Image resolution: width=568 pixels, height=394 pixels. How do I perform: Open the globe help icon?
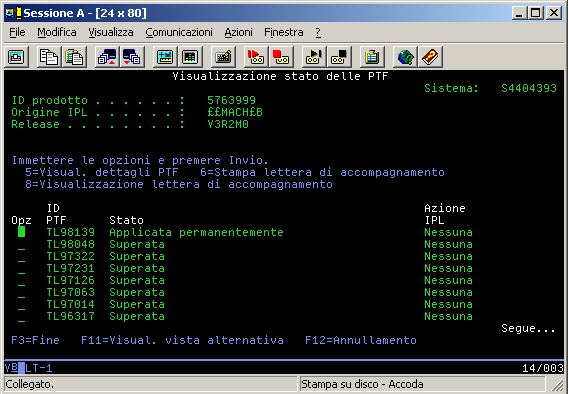405,57
